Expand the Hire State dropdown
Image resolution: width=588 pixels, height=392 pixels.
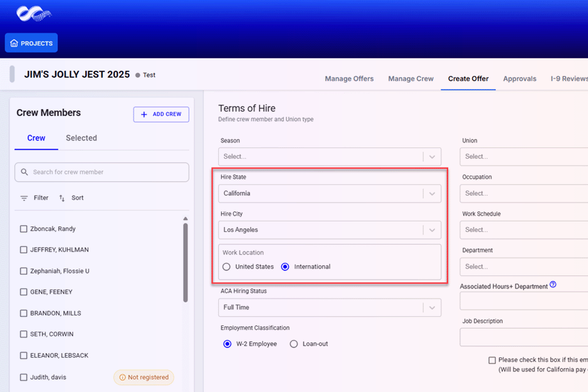pyautogui.click(x=432, y=194)
